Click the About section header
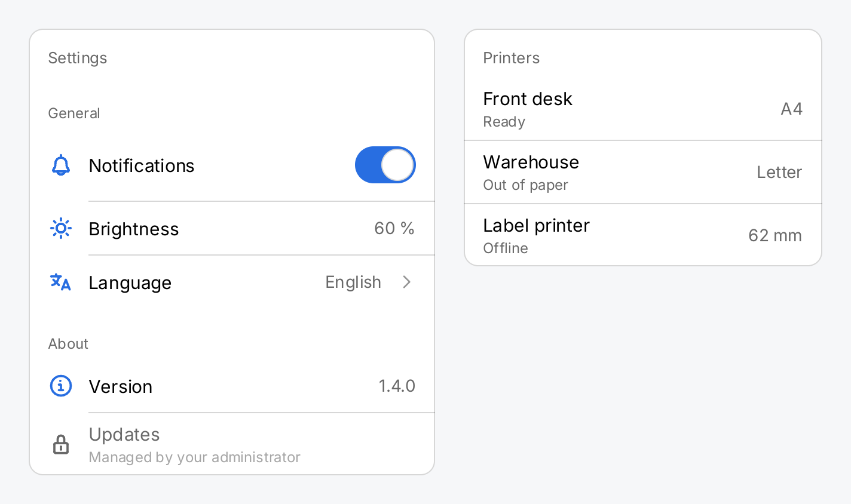The image size is (851, 504). [x=68, y=344]
